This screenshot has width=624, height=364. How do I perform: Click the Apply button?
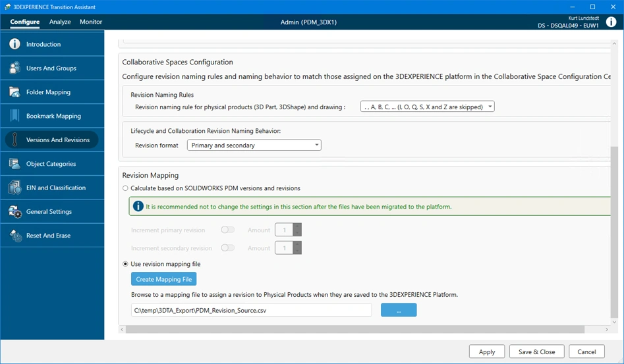click(487, 351)
